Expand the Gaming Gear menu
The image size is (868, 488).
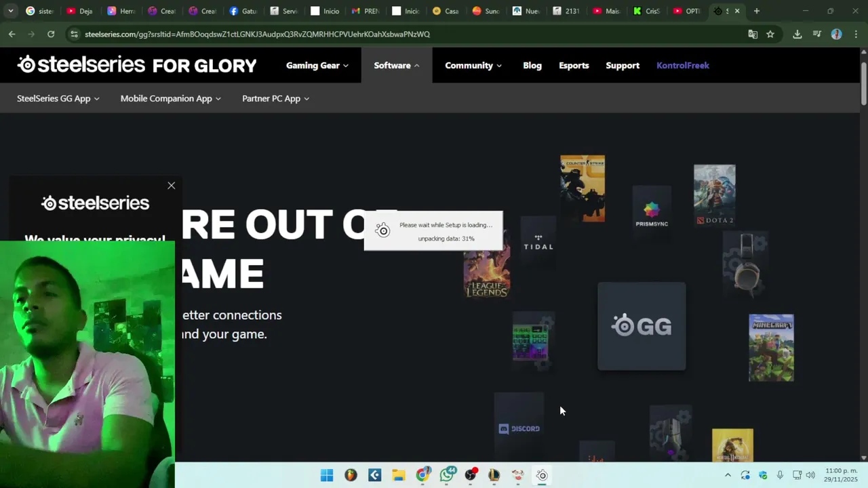click(317, 65)
